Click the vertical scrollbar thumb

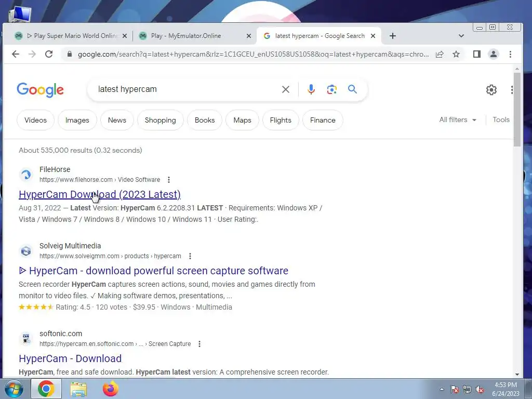coord(517,109)
